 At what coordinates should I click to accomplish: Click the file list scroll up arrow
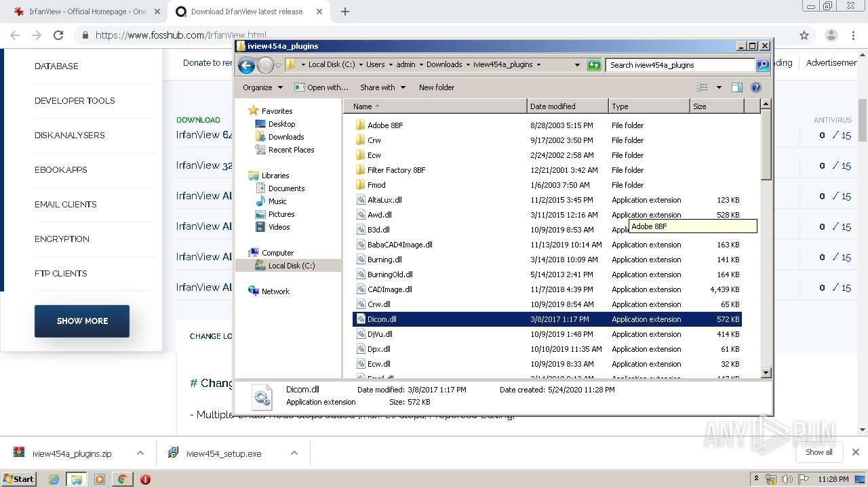(766, 104)
